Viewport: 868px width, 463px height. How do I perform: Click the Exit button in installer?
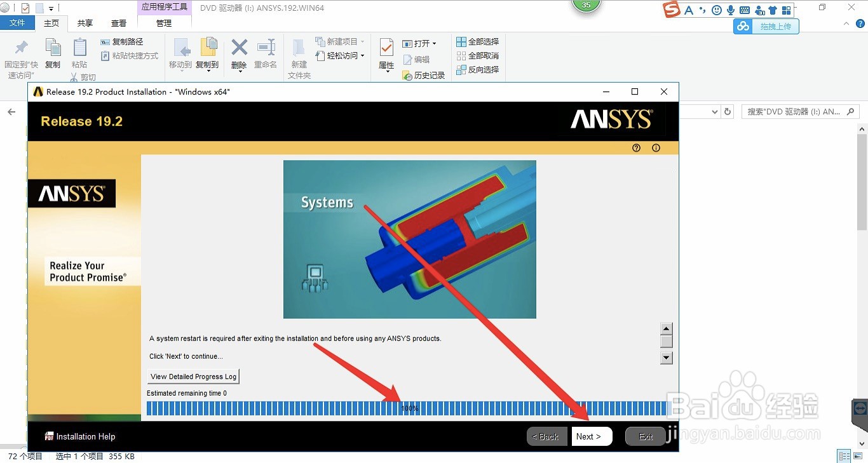(646, 436)
